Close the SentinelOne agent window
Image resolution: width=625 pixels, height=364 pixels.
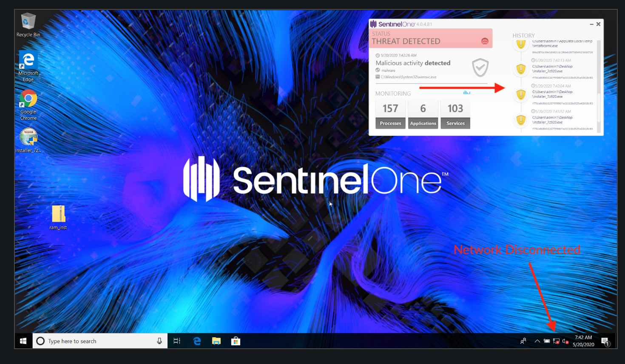pos(598,24)
